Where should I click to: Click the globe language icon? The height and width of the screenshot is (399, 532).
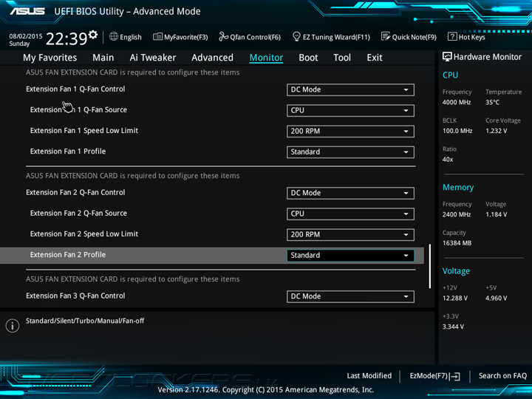114,36
